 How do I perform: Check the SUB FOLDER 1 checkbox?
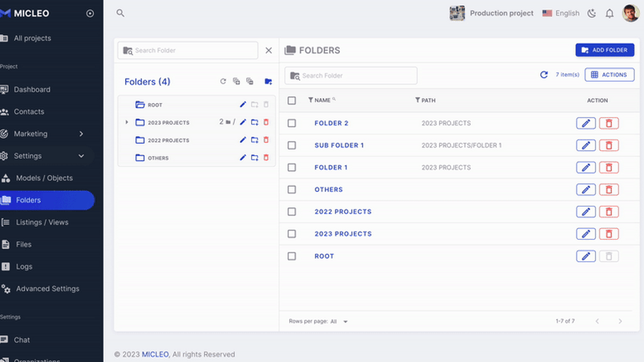292,145
